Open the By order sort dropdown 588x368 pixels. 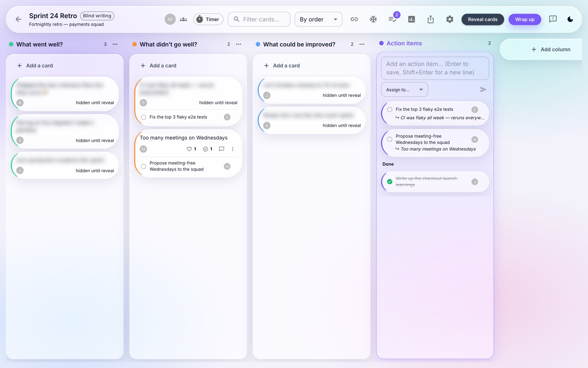[x=319, y=20]
